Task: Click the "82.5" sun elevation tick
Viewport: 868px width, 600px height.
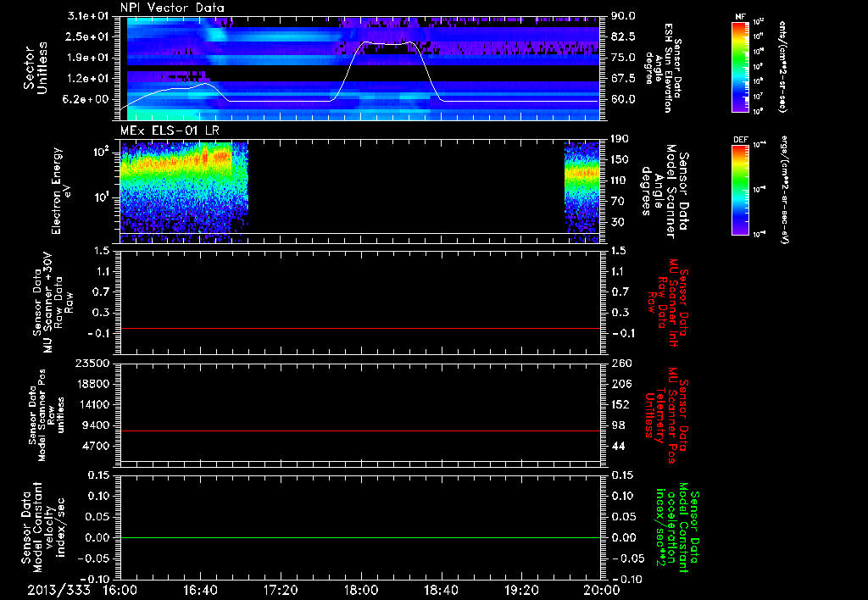Action: pos(623,36)
